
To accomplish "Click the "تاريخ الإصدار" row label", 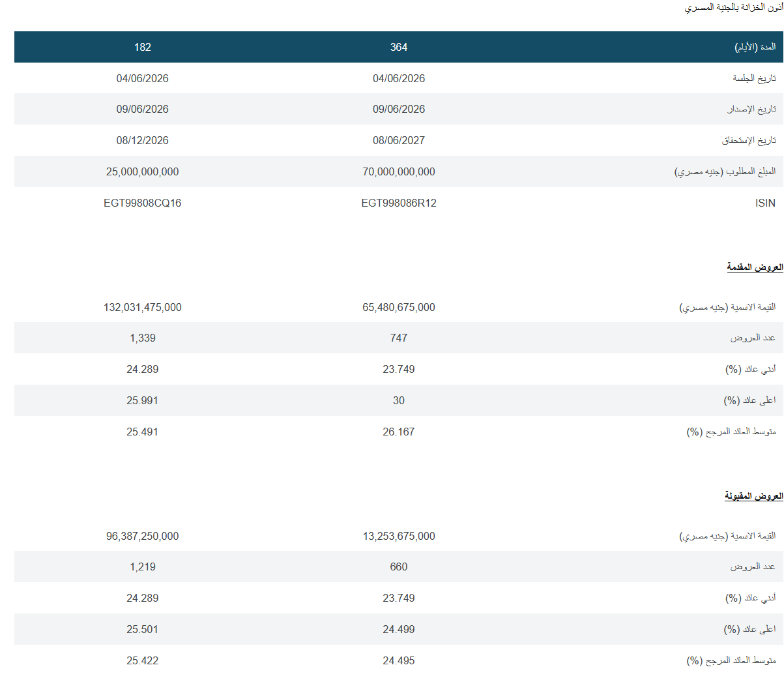I will coord(752,109).
